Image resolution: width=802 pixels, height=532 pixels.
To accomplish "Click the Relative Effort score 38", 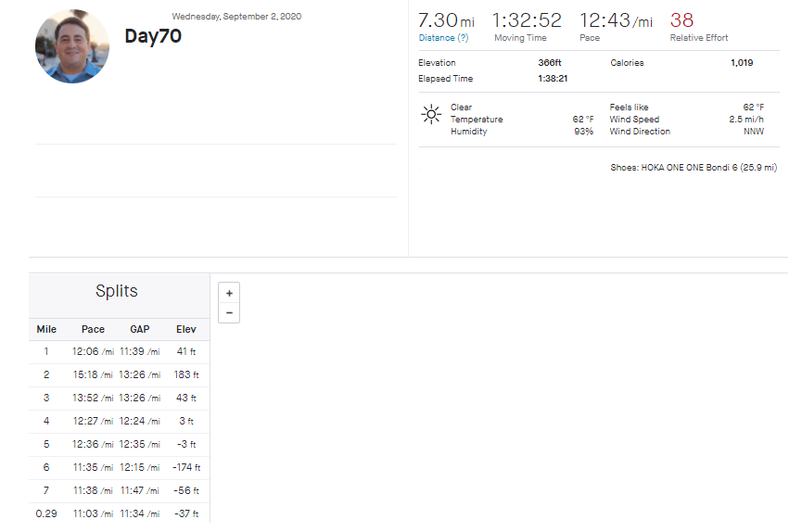I will (681, 20).
